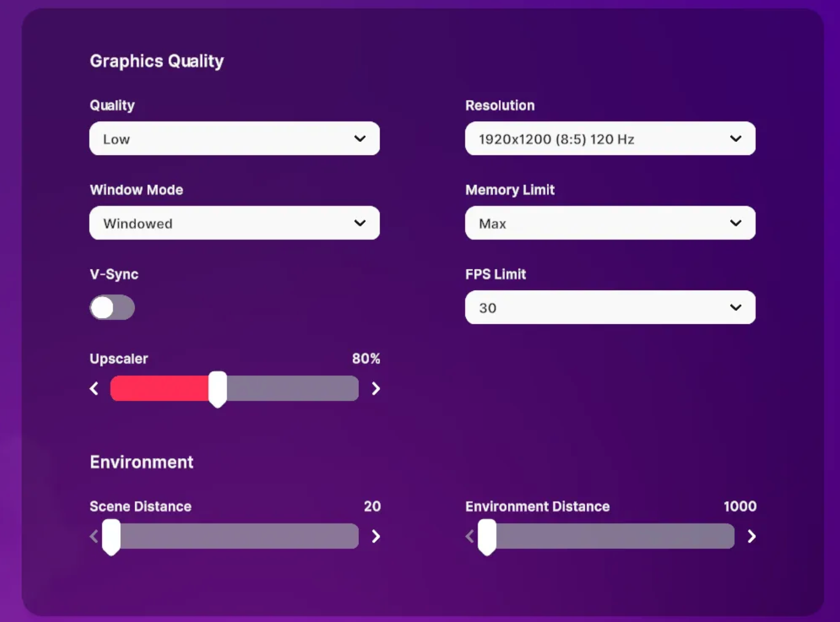
Task: Click the chevron on Quality dropdown
Action: [x=359, y=139]
